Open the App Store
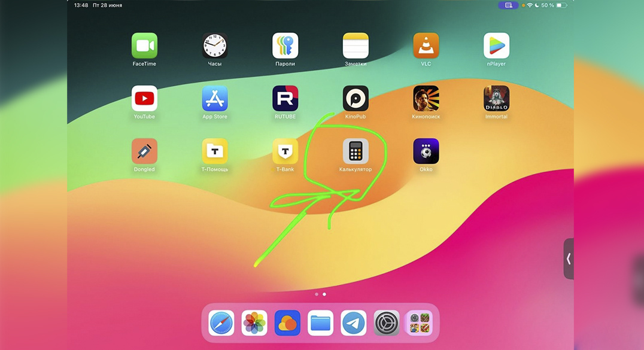Screen dimensions: 644x350 click(215, 98)
